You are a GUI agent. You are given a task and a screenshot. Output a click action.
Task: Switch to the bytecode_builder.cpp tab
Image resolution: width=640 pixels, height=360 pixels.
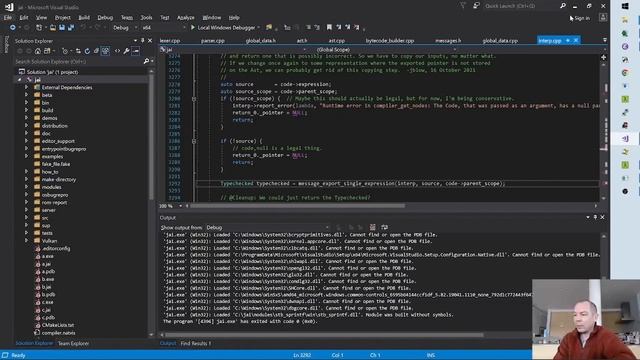[389, 40]
